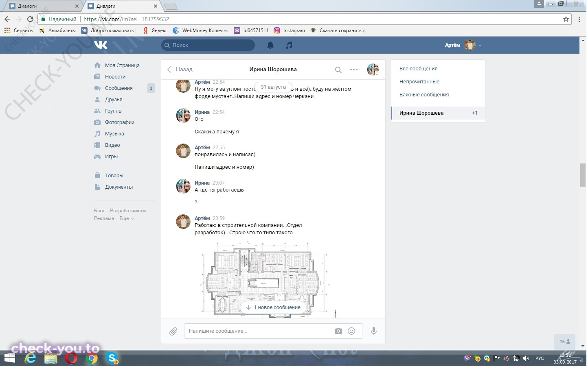The width and height of the screenshot is (588, 366).
Task: Click the page vertical scrollbar thumb
Action: 583,175
